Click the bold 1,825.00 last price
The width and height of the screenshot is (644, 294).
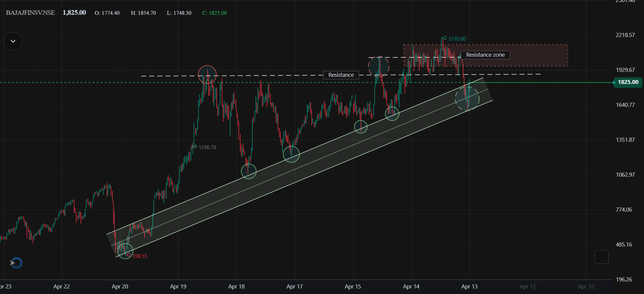coord(74,13)
